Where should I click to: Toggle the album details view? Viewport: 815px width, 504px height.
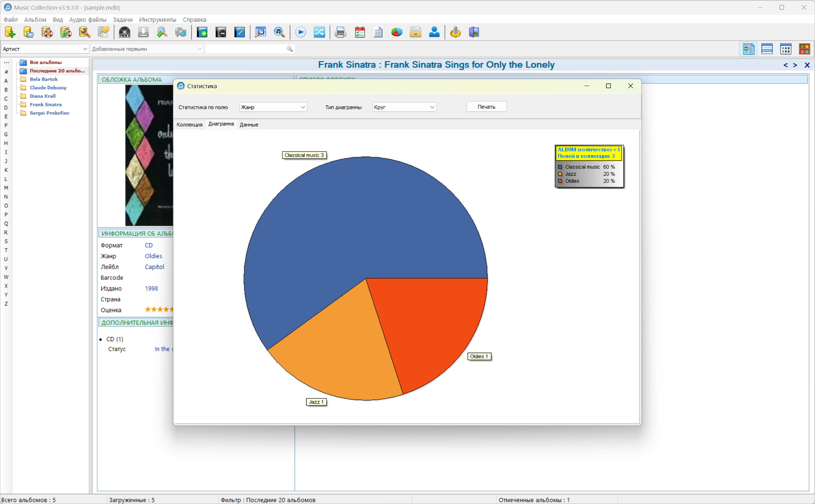pyautogui.click(x=748, y=49)
